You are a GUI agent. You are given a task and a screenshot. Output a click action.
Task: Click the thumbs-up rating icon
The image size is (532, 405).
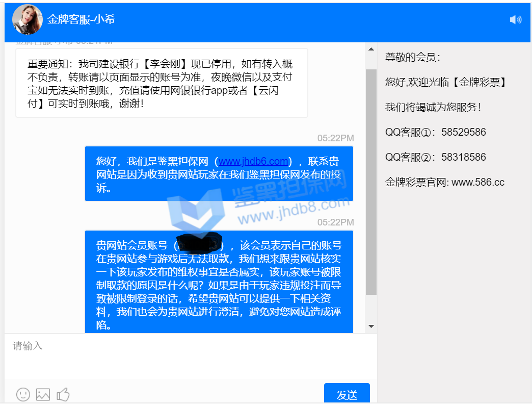(x=63, y=394)
